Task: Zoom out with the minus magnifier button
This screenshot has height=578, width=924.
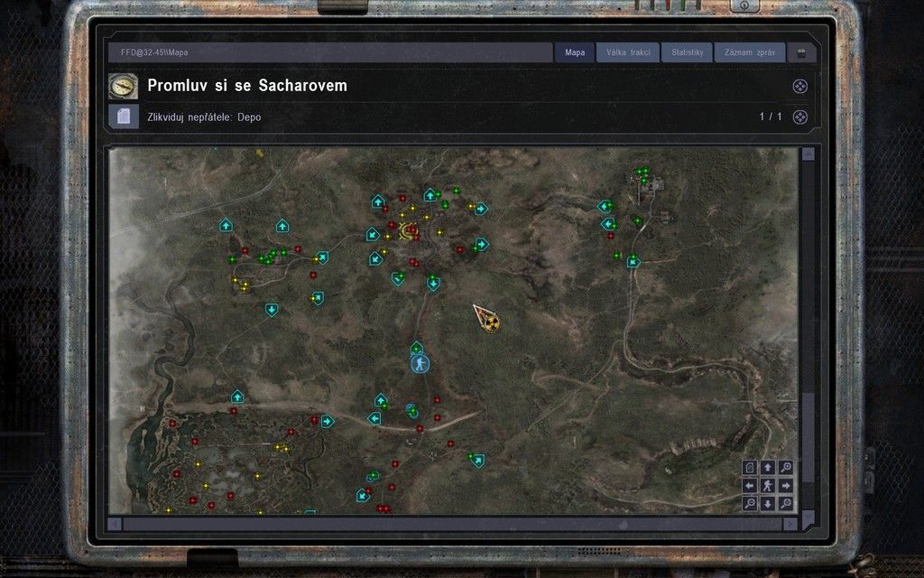Action: [x=750, y=504]
